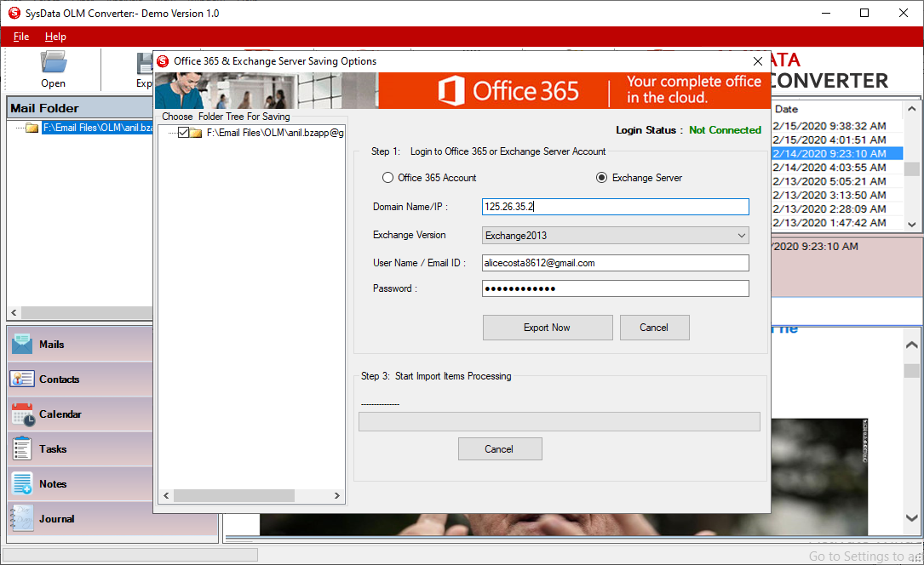Click the import items progress bar

click(560, 421)
